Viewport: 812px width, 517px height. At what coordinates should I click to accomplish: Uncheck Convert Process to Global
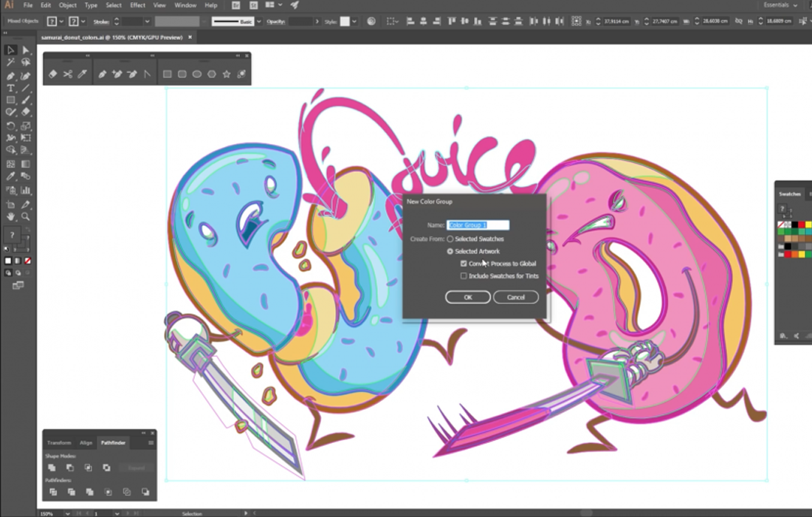[464, 264]
